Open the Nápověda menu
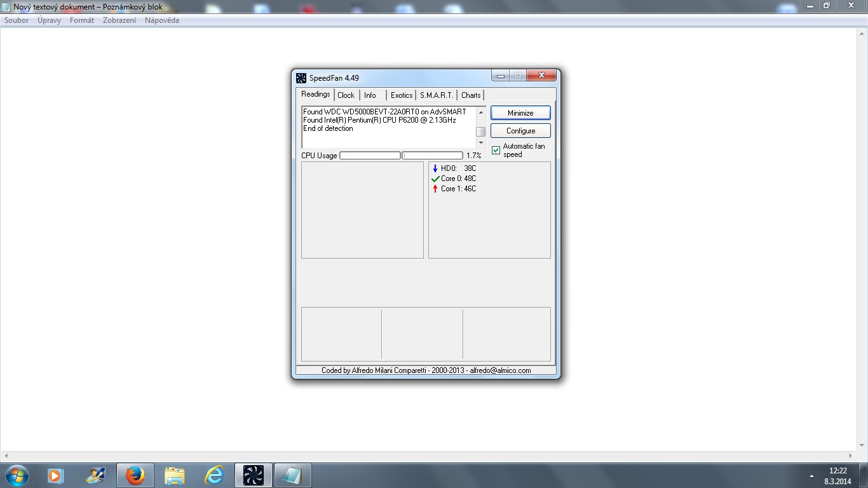 tap(162, 20)
